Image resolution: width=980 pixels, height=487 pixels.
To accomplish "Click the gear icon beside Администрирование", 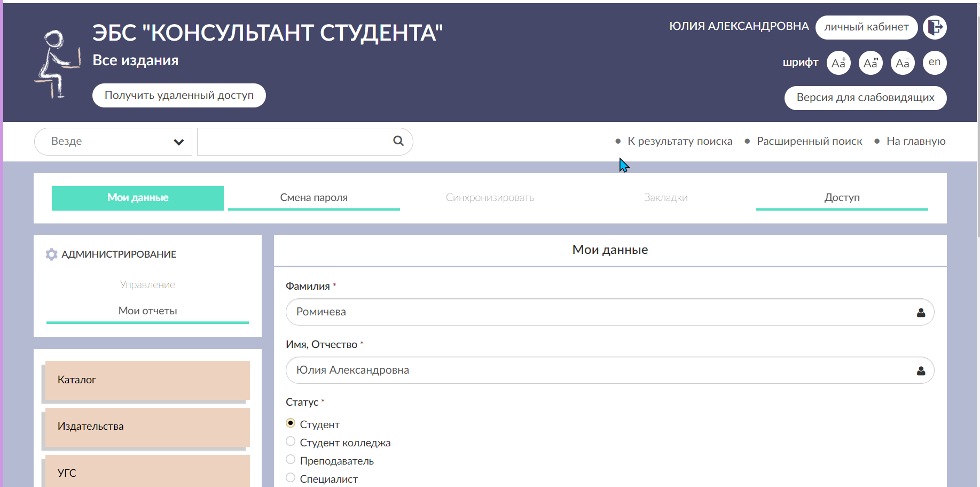I will coord(51,254).
